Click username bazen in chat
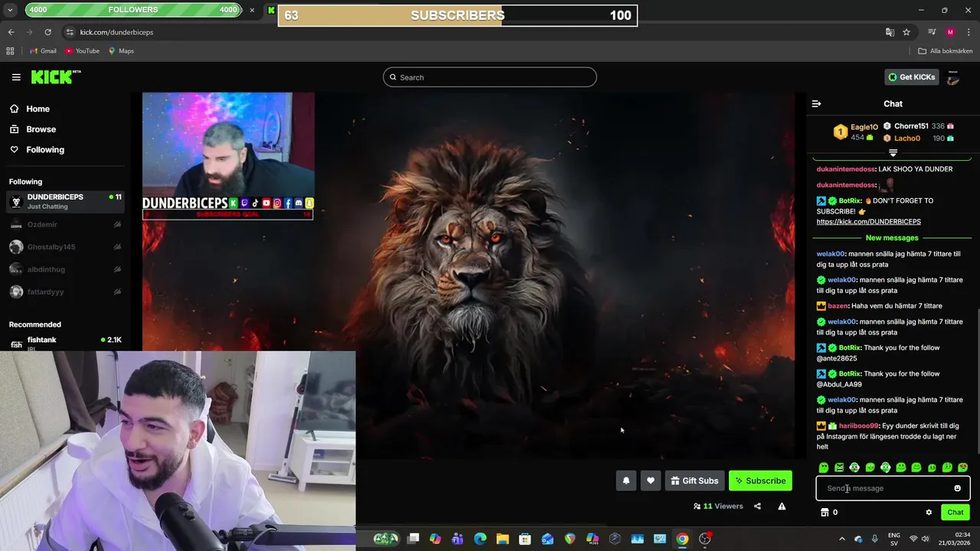980x551 pixels. coord(838,306)
